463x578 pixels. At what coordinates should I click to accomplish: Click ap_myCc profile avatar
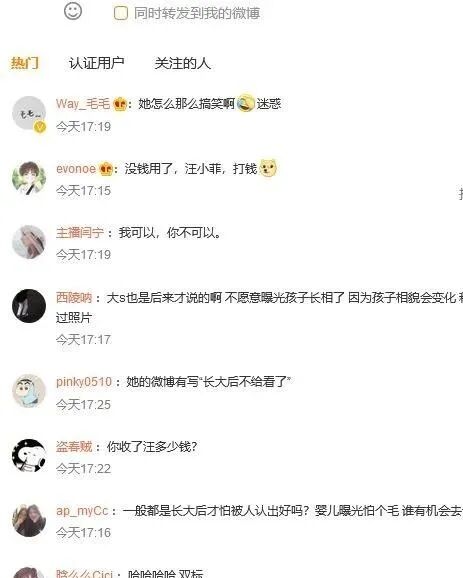pyautogui.click(x=29, y=520)
